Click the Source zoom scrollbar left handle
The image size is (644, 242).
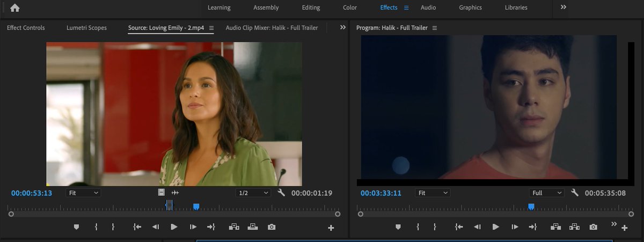11,214
